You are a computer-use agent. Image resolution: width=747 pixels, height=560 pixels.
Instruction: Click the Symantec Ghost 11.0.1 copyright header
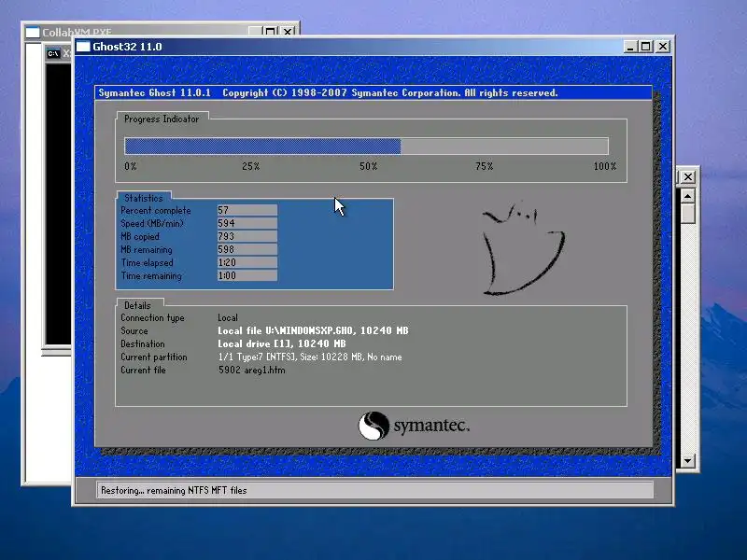click(328, 92)
